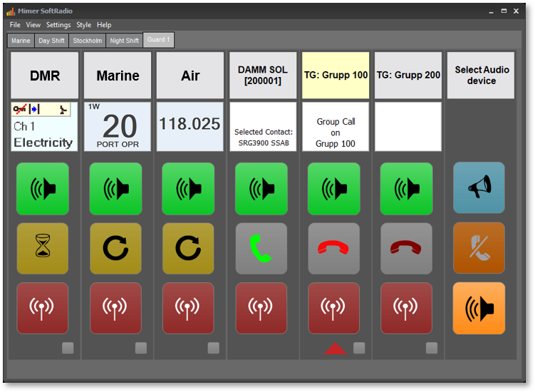Screen dimensions: 535x392
Task: Toggle the checkbox below TG: Grupp 200 column
Action: click(432, 348)
